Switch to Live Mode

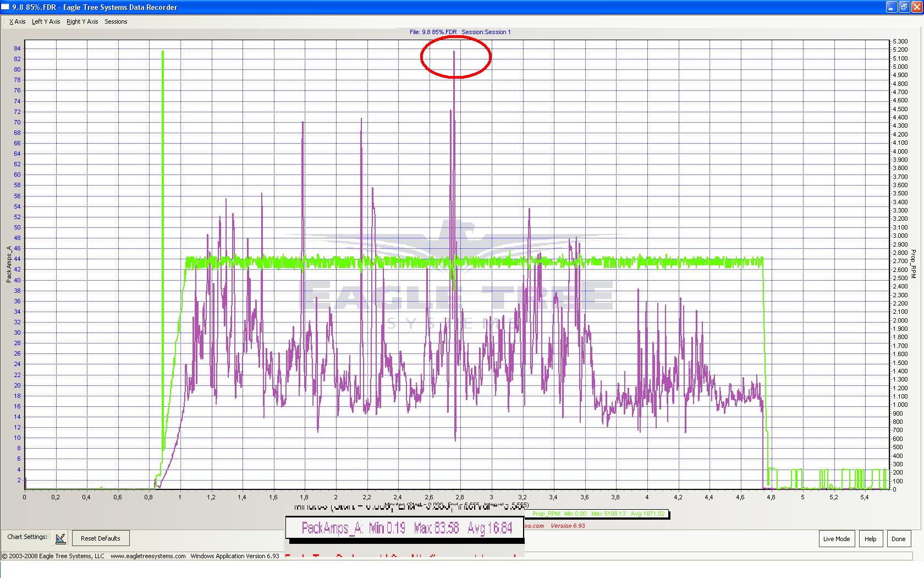(836, 538)
